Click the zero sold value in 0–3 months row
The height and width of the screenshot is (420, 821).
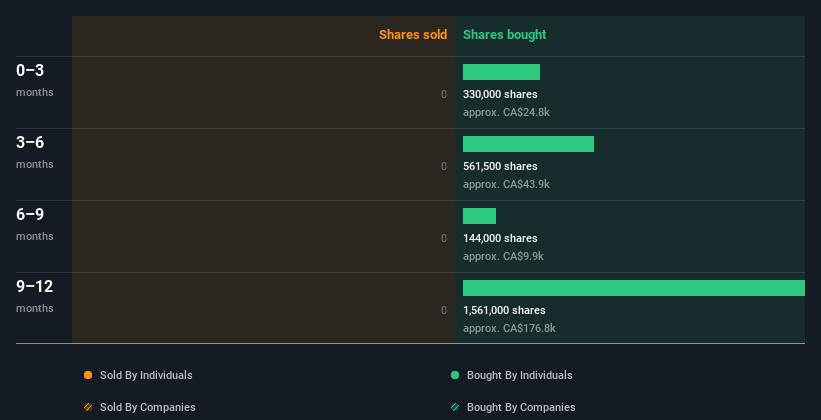tap(444, 94)
